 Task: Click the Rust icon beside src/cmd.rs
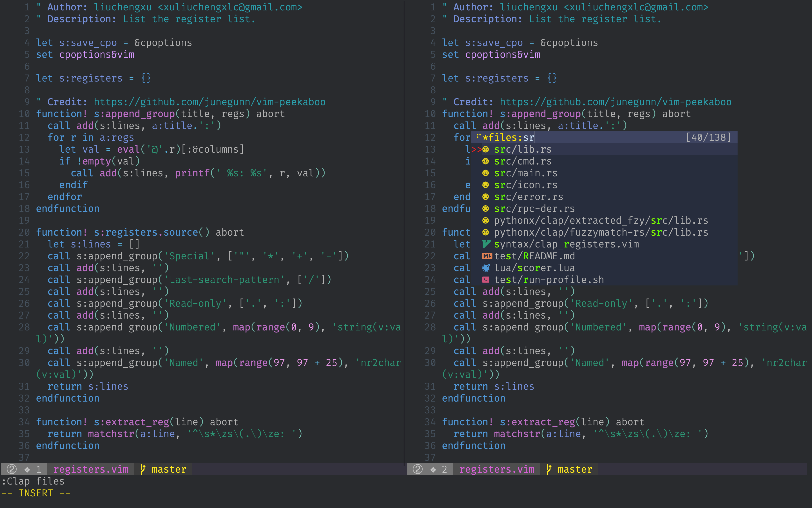[x=486, y=161]
